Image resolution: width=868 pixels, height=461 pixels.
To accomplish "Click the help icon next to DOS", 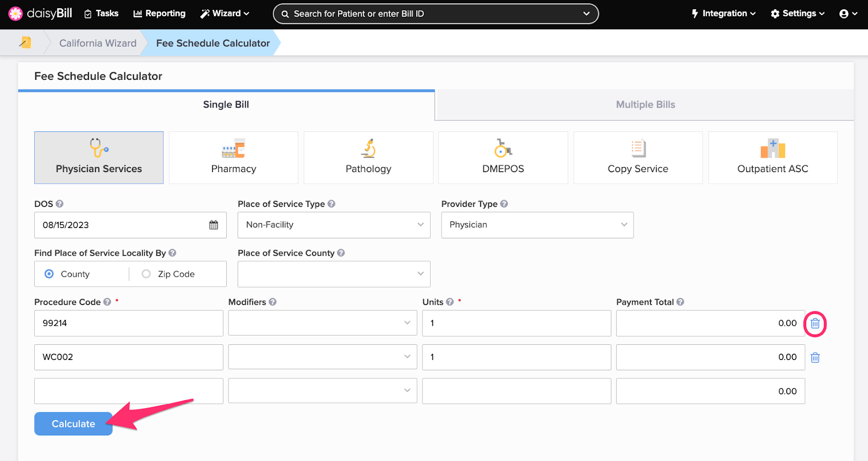I will [60, 204].
